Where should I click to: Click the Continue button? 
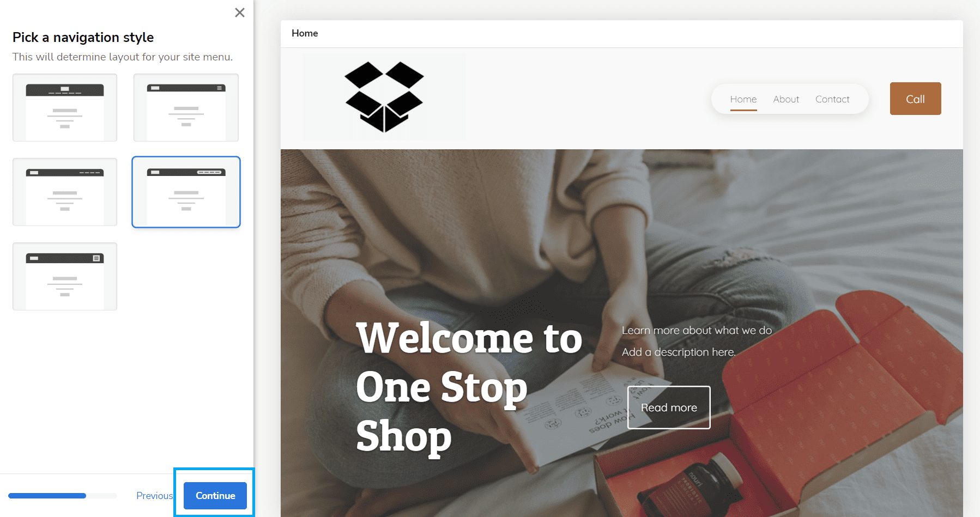(x=215, y=496)
